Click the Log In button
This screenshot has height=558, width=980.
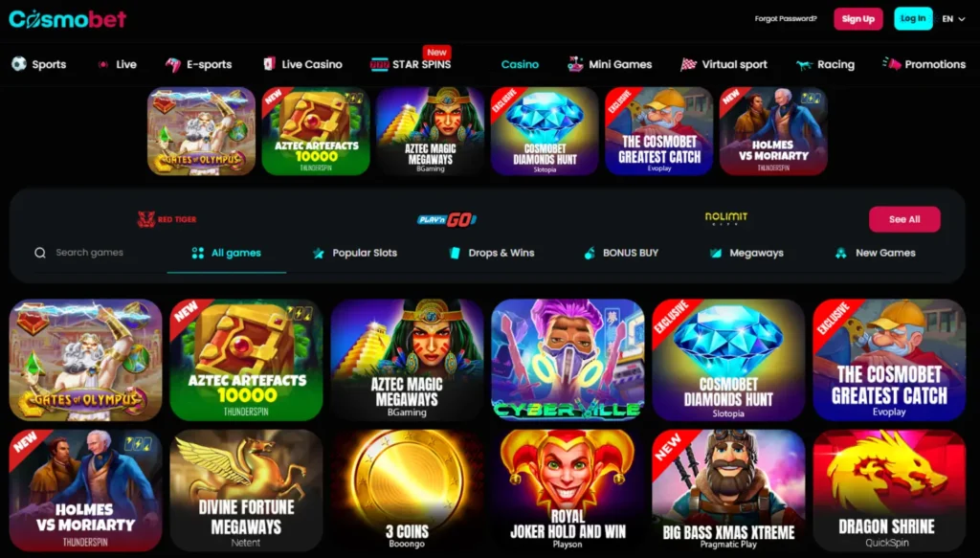click(913, 18)
